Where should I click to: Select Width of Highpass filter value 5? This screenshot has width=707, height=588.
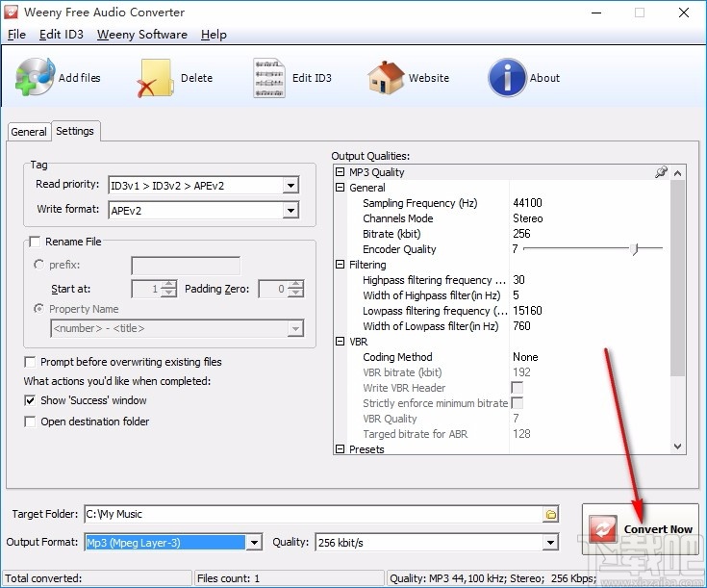pos(516,295)
